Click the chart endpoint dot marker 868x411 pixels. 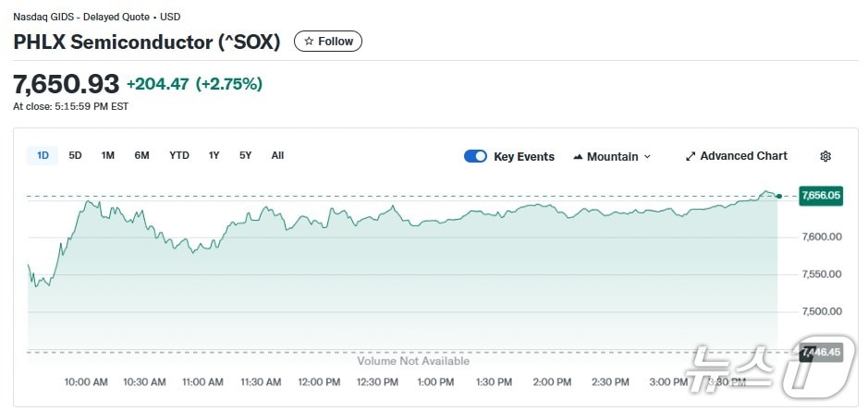pos(780,196)
